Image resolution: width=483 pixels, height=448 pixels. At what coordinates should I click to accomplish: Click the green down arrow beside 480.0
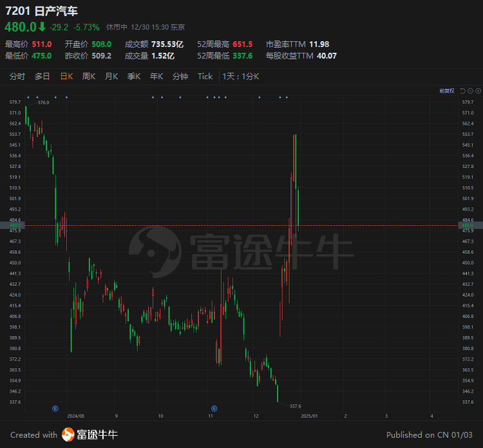coord(43,27)
